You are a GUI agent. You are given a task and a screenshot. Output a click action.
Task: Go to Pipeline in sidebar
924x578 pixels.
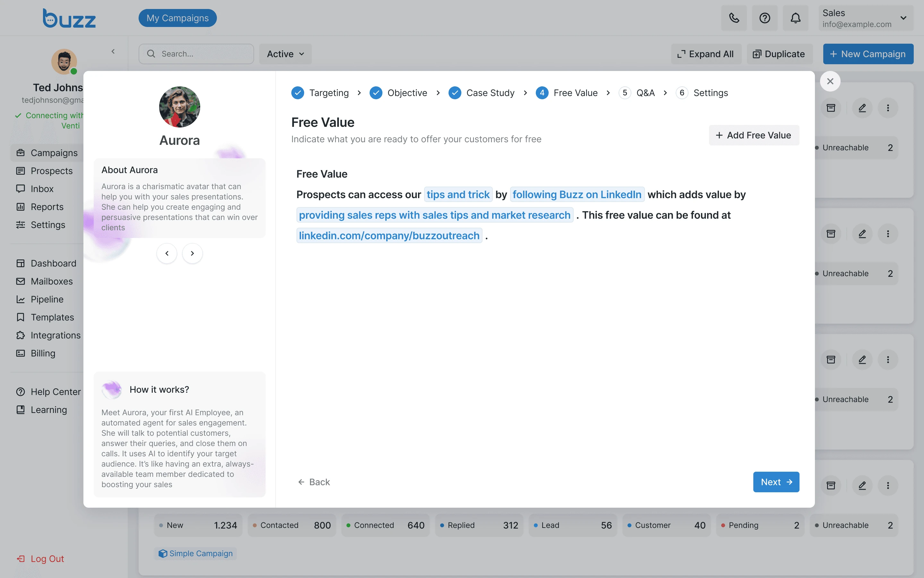coord(40,299)
